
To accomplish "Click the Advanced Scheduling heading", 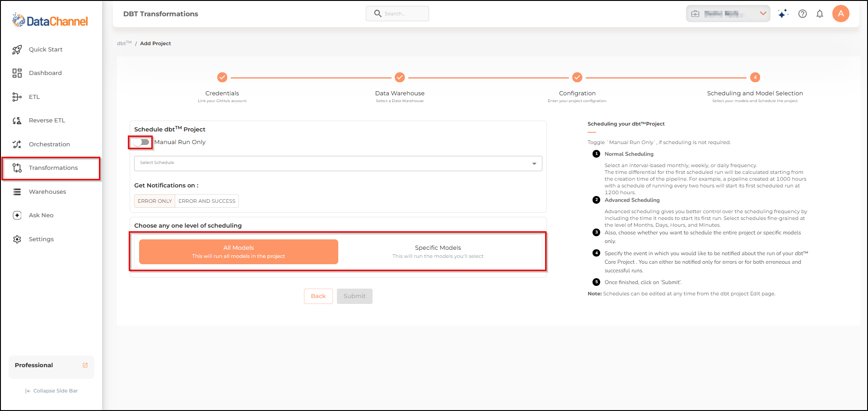I will pyautogui.click(x=632, y=200).
